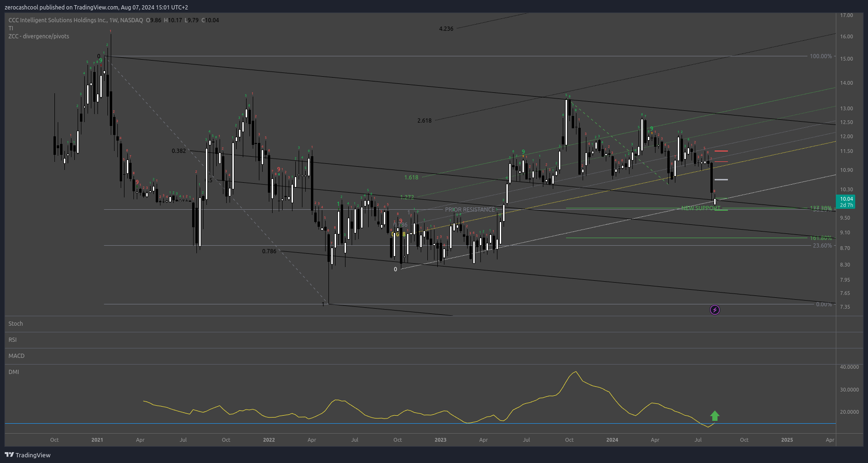Viewport: 868px width, 463px height.
Task: Click the TI indicator label
Action: (11, 28)
